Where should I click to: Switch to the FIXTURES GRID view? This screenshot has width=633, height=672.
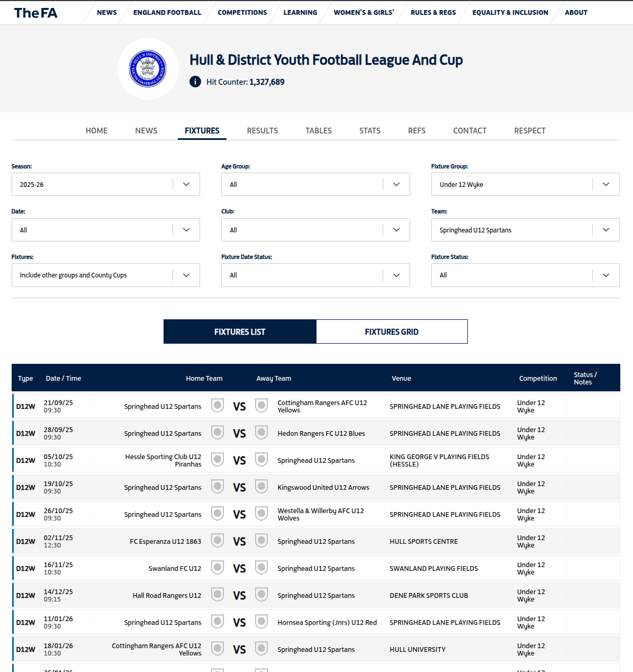pos(391,331)
